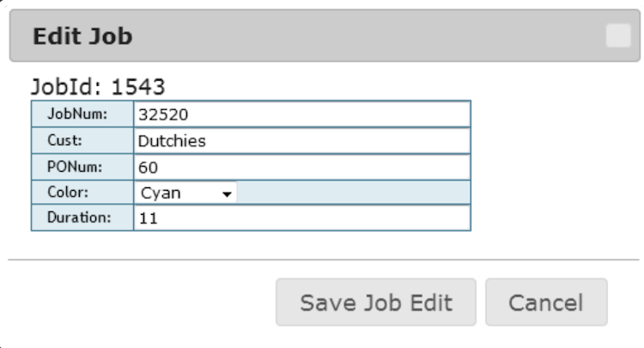Click the empty cell area right of the Color dropdown
Image resolution: width=644 pixels, height=348 pixels.
[x=352, y=193]
